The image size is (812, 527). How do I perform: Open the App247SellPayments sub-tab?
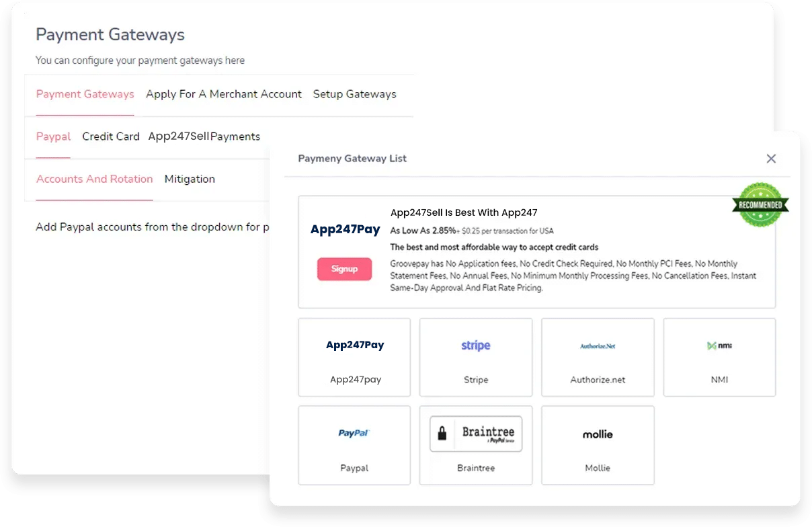[x=204, y=136]
